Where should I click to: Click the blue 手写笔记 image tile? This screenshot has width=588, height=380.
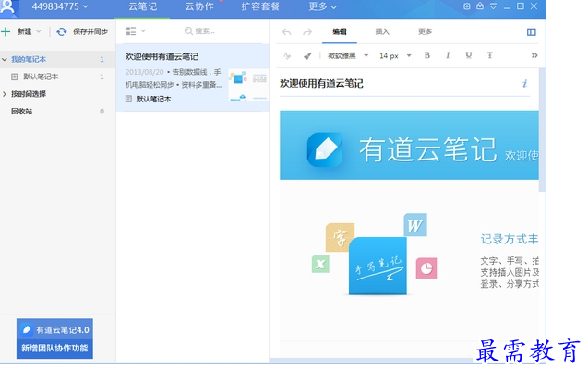point(378,266)
